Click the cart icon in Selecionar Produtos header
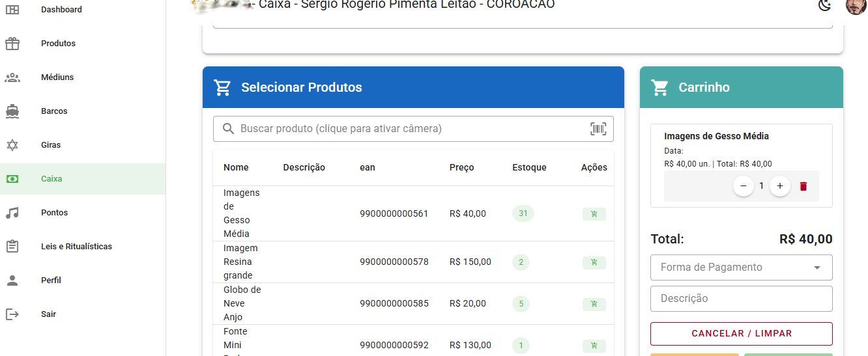Screen dimensions: 868x356 click(x=222, y=87)
